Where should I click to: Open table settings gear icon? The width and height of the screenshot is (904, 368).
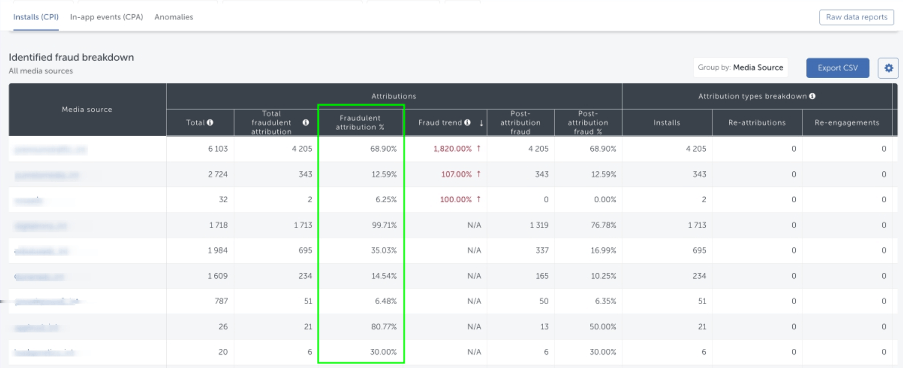[888, 68]
